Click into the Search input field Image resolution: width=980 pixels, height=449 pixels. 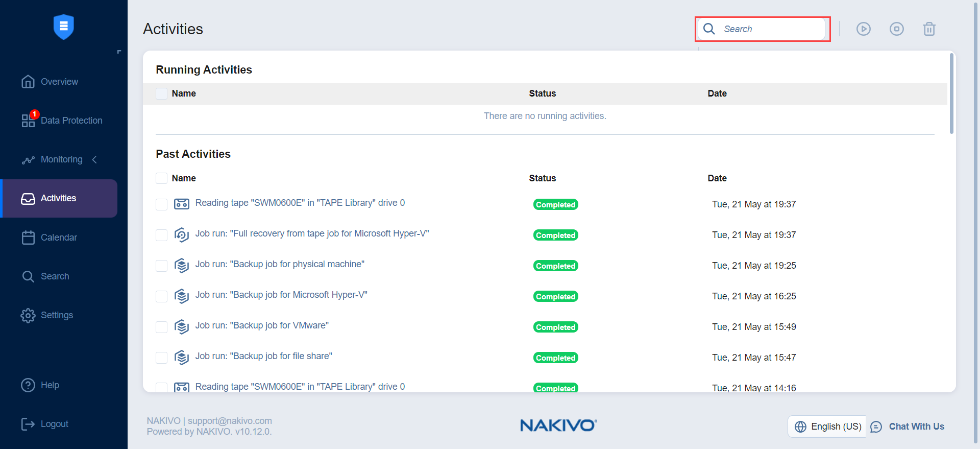tap(771, 29)
